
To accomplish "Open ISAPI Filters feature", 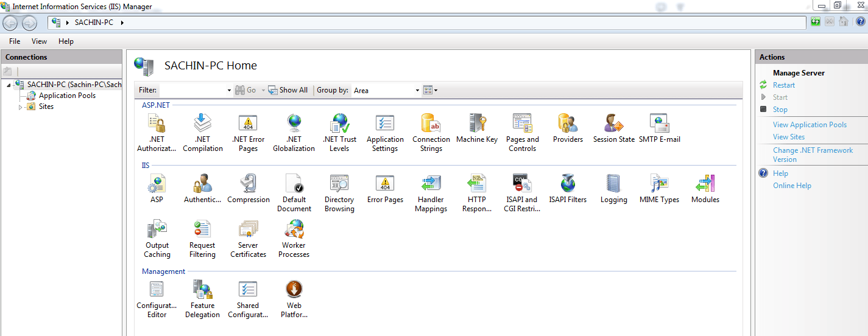I will pyautogui.click(x=568, y=189).
